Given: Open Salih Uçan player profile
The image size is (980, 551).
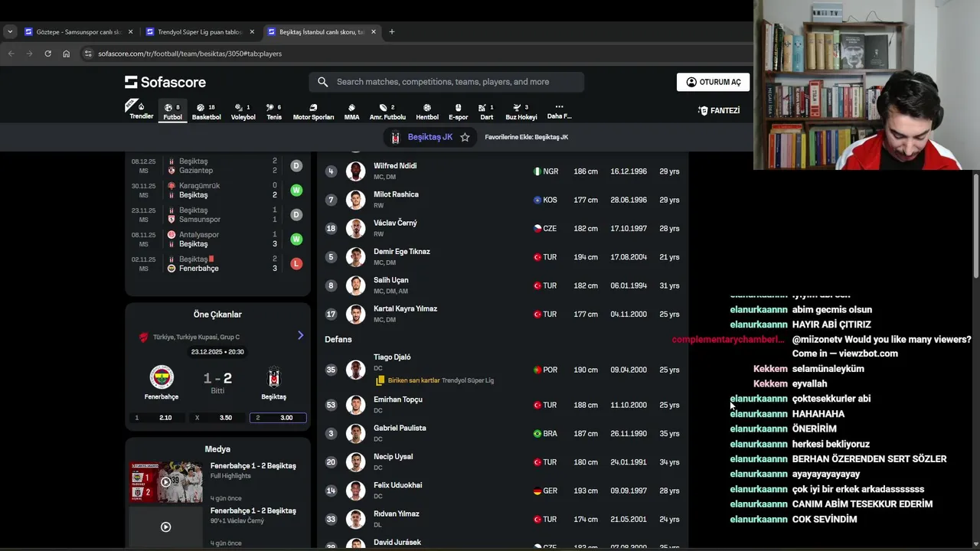Looking at the screenshot, I should tap(502, 285).
